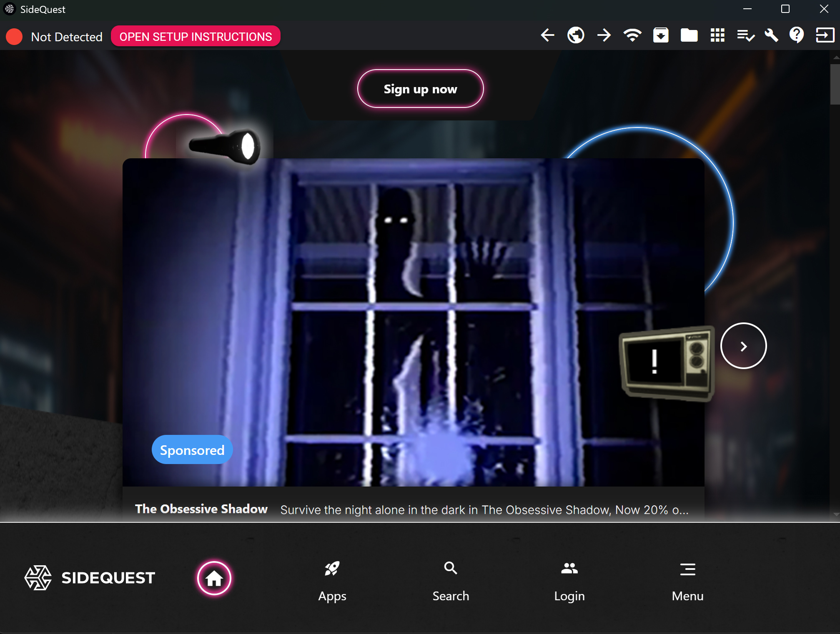
Task: Click the sign-in arrow box icon
Action: click(x=824, y=36)
